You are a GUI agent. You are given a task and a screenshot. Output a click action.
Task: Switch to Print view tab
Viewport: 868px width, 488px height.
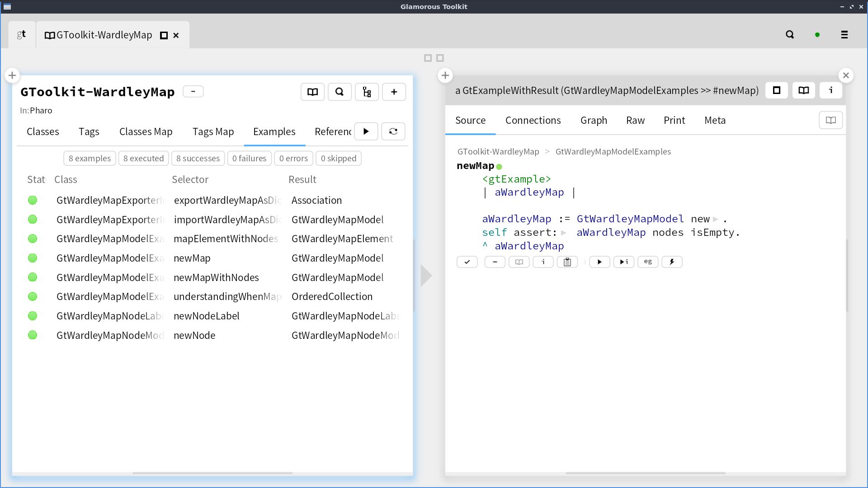point(674,120)
